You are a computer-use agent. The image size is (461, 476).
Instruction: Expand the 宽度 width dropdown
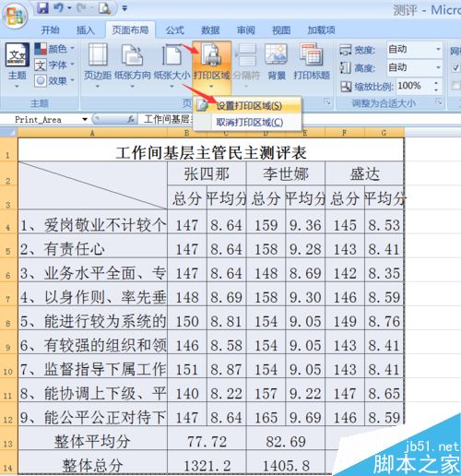438,49
